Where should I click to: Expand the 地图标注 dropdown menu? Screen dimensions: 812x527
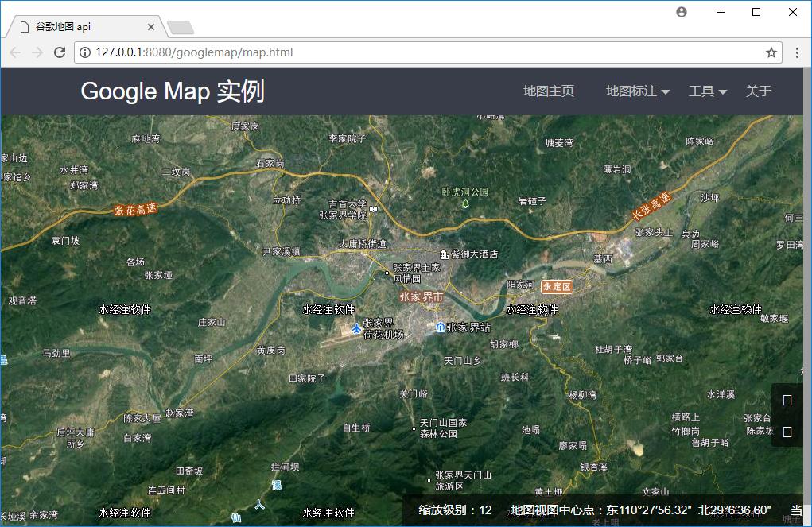point(638,91)
